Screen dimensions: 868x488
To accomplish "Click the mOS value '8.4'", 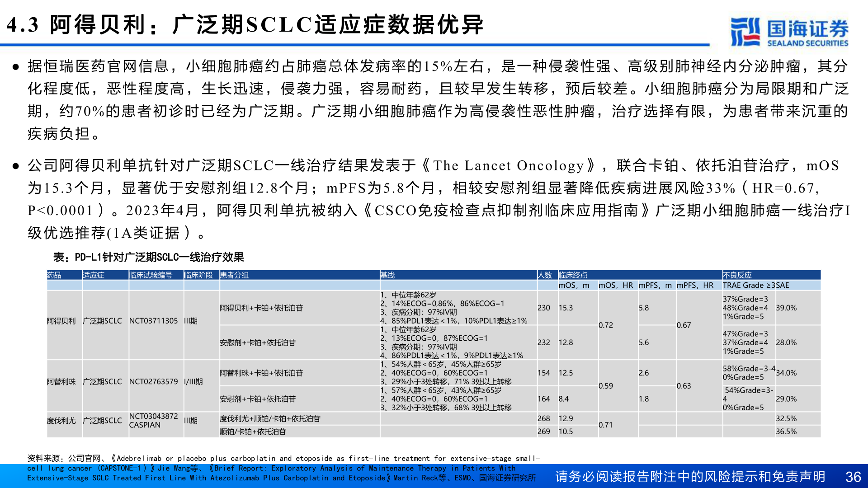I will tap(564, 399).
